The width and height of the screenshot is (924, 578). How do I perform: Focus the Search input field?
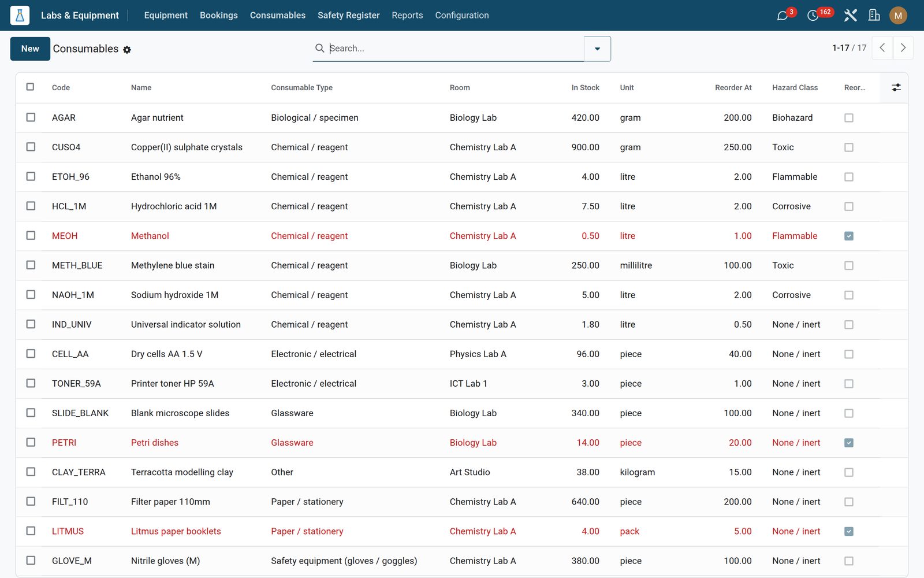pyautogui.click(x=455, y=49)
